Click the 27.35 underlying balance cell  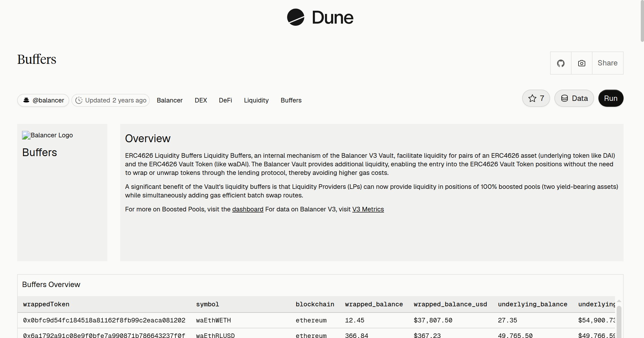click(507, 320)
